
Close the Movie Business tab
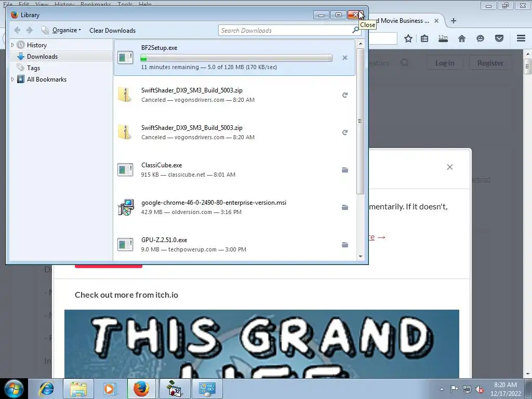pos(436,21)
